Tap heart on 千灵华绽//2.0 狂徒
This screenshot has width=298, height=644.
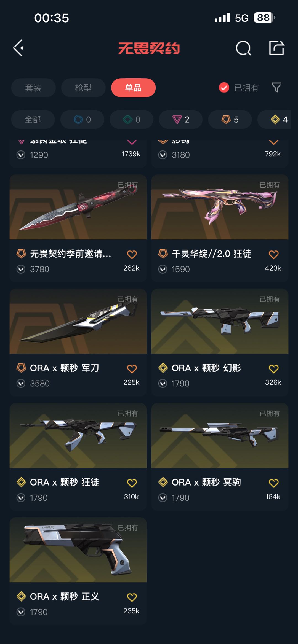274,254
